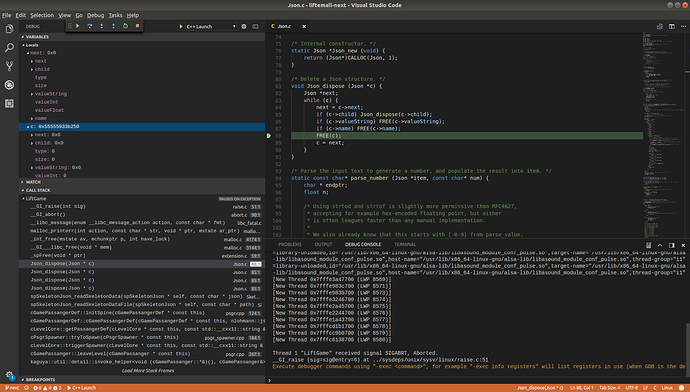Open the Debug Console icon in debug header
Image resolution: width=690 pixels, height=392 pixels.
pyautogui.click(x=255, y=26)
